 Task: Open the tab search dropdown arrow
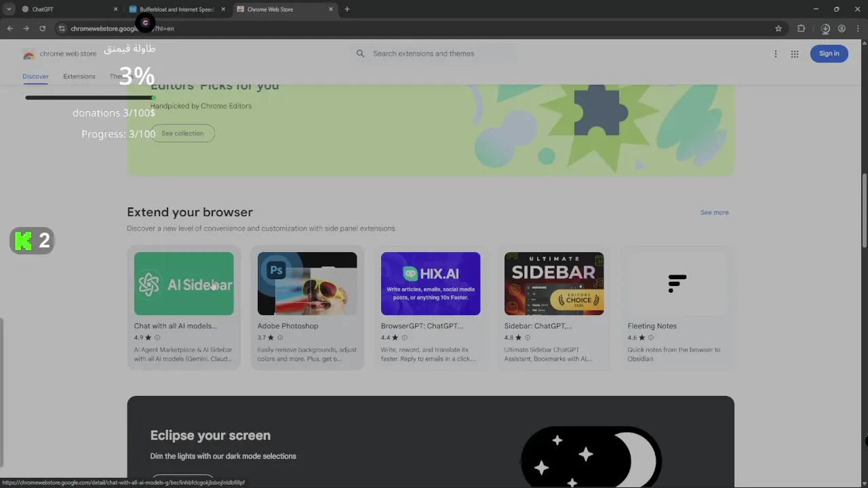point(9,9)
